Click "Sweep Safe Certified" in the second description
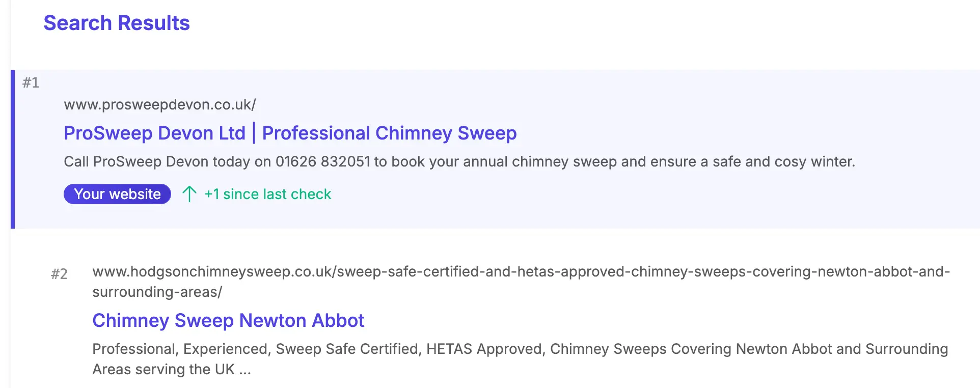 [x=348, y=349]
